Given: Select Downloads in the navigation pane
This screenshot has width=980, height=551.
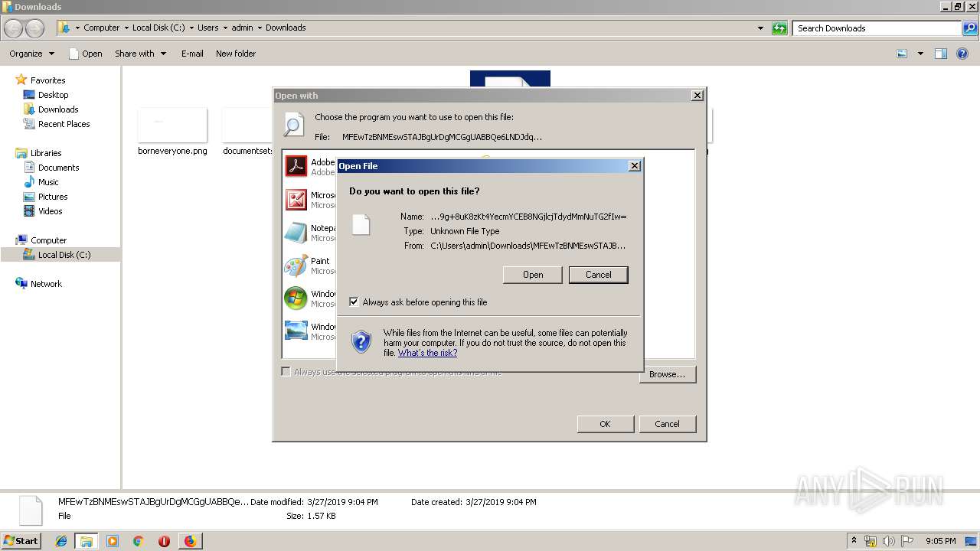Looking at the screenshot, I should point(58,109).
